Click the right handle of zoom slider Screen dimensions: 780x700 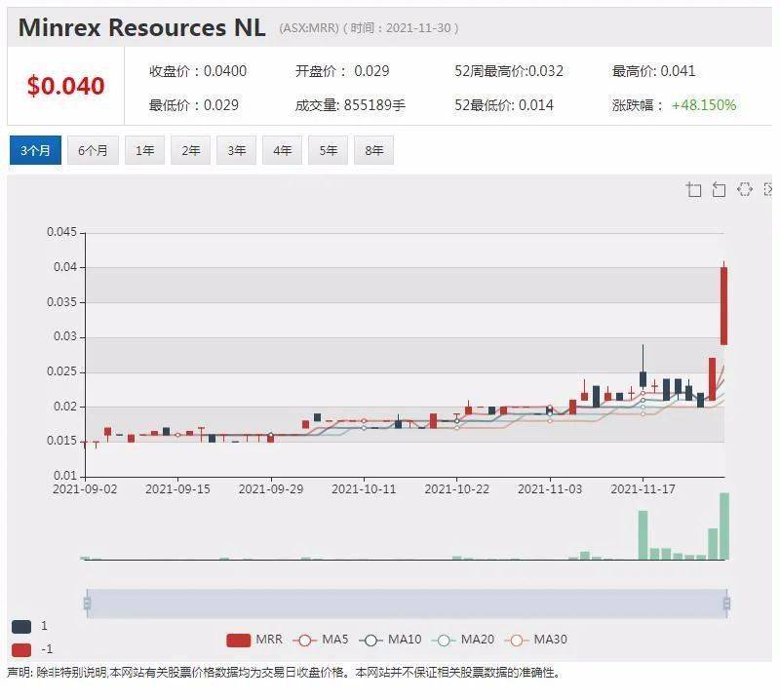tap(727, 603)
